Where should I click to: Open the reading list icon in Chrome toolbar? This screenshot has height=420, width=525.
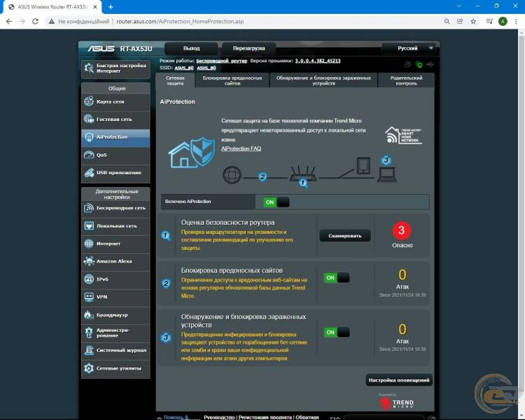[x=489, y=22]
